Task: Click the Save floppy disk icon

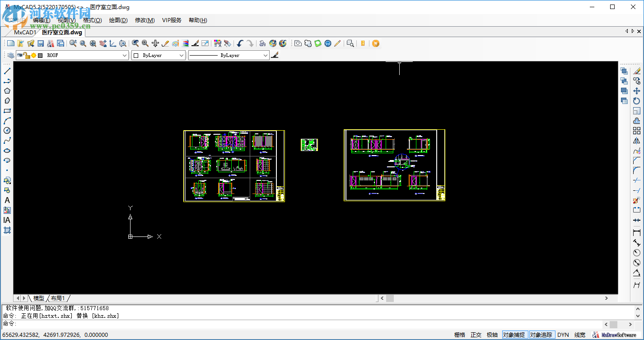Action: [41, 43]
